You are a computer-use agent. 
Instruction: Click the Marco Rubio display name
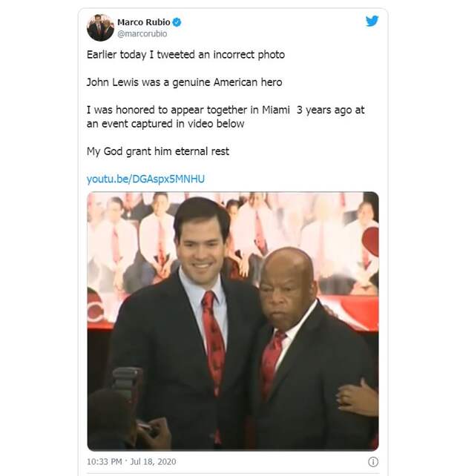pyautogui.click(x=143, y=22)
